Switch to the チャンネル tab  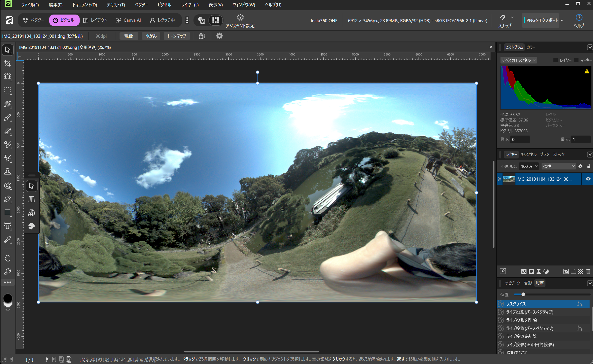click(x=528, y=155)
